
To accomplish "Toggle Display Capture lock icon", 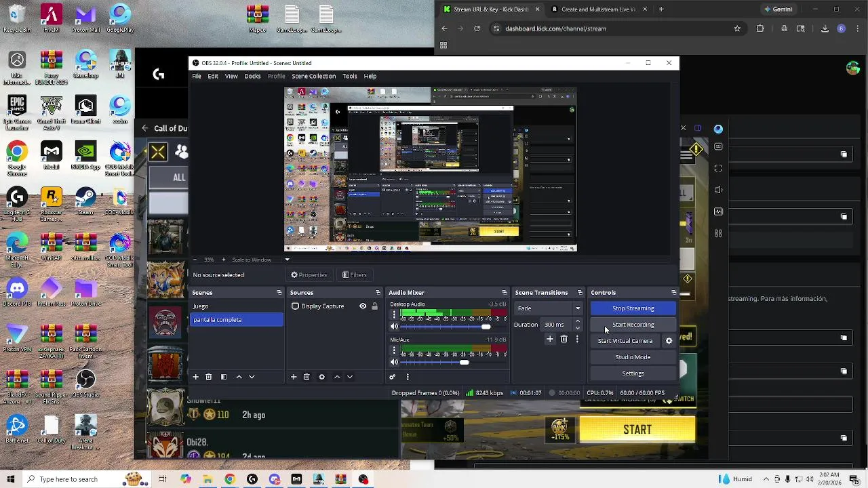I will (x=374, y=306).
